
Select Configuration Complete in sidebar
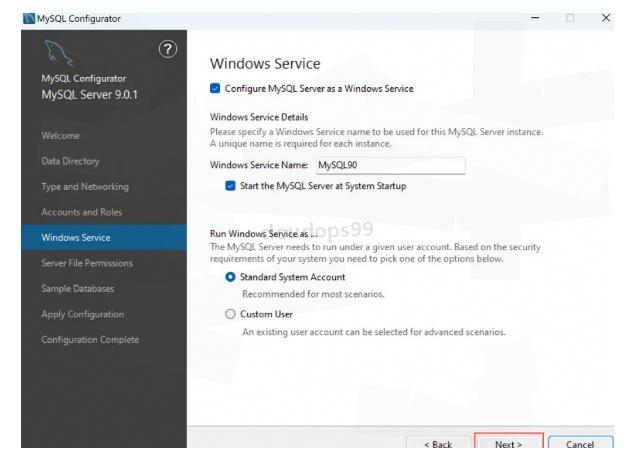[90, 340]
